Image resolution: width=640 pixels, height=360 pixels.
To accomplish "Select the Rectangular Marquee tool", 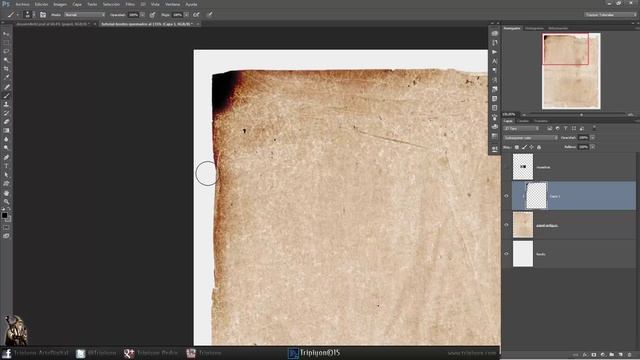I will tap(6, 42).
